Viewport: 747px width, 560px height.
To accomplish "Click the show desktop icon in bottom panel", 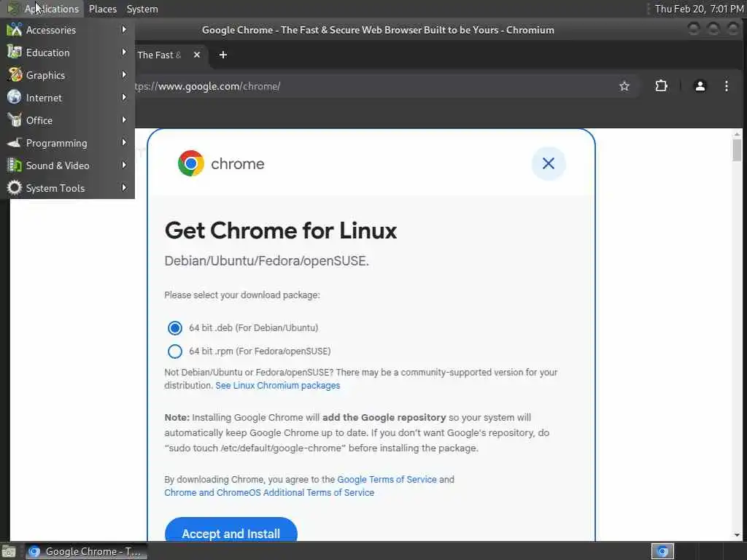I will (x=9, y=551).
